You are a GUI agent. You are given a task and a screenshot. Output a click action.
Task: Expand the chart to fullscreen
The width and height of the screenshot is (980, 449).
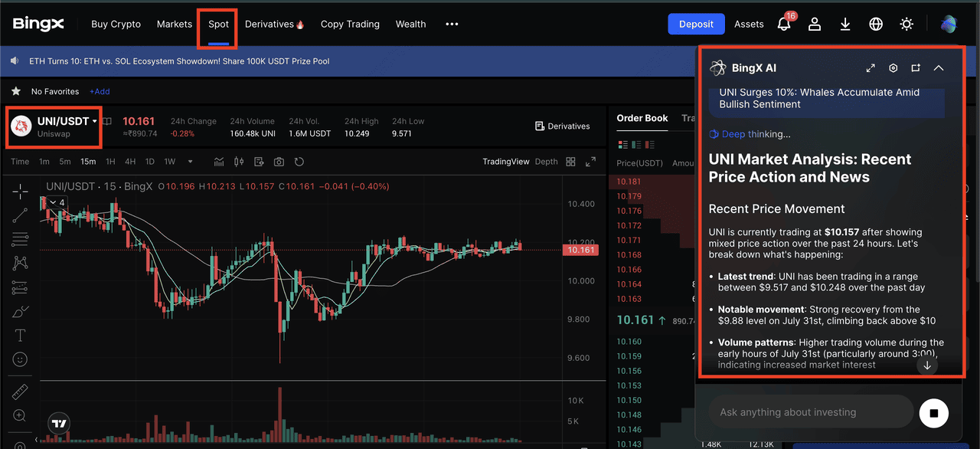coord(590,162)
